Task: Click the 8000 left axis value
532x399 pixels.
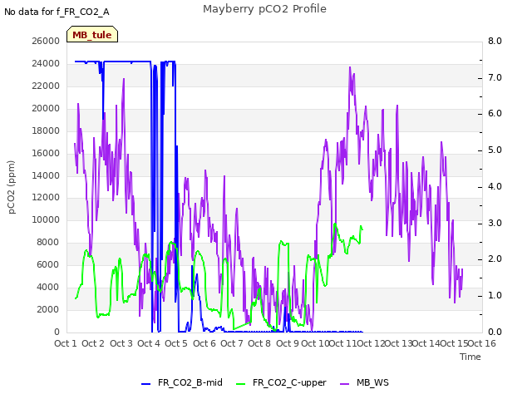Action: [x=48, y=242]
